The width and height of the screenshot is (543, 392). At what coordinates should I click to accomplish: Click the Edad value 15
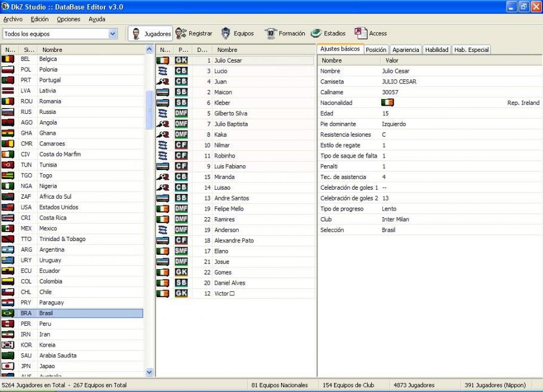(x=385, y=113)
